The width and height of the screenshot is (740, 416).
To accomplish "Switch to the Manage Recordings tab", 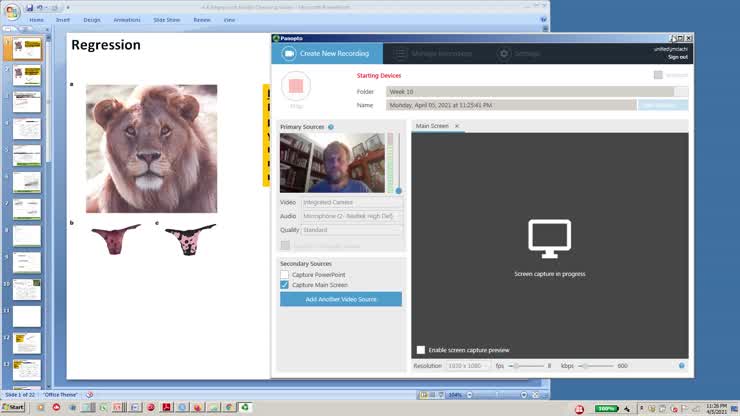I will pyautogui.click(x=434, y=54).
